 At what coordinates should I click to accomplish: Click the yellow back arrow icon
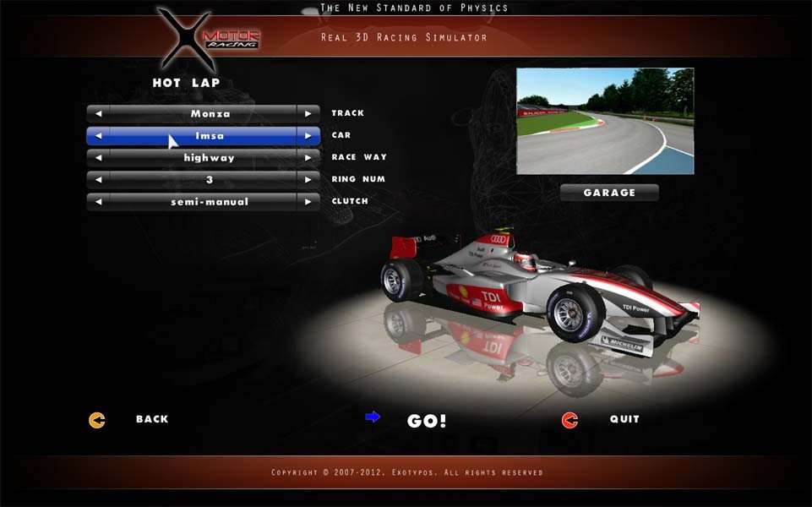97,420
